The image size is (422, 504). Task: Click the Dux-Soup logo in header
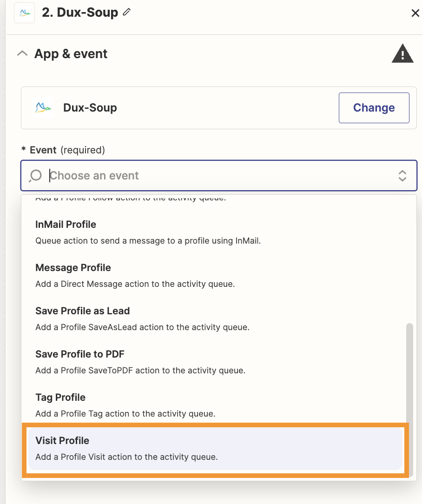24,13
